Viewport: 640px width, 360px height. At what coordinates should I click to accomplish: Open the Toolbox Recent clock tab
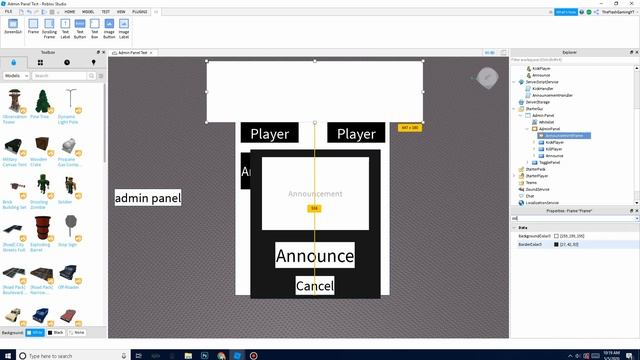tap(67, 62)
